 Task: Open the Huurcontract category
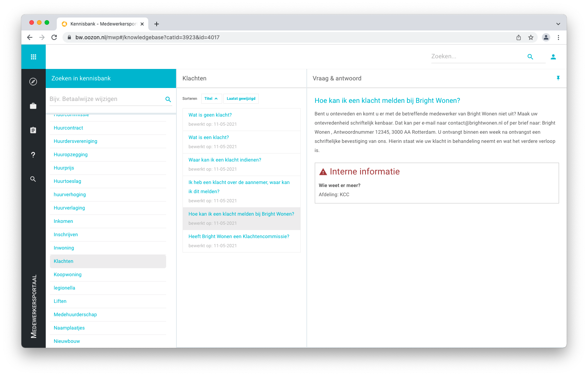click(108, 128)
